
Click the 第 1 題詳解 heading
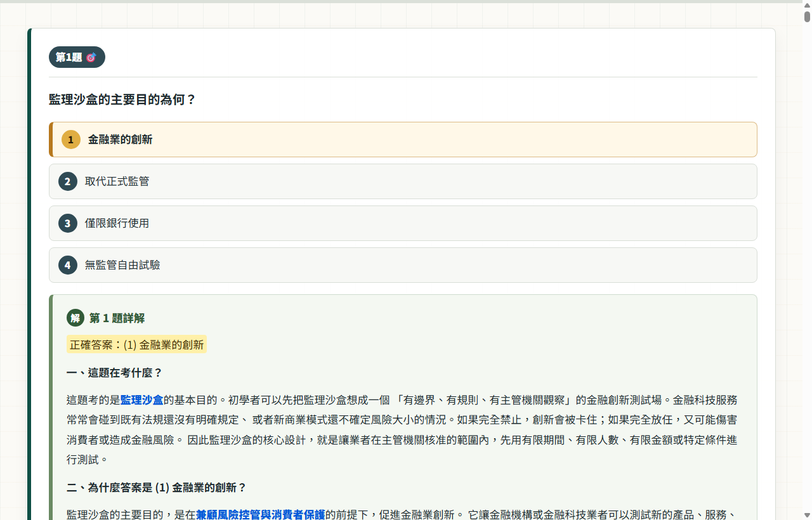pos(117,318)
